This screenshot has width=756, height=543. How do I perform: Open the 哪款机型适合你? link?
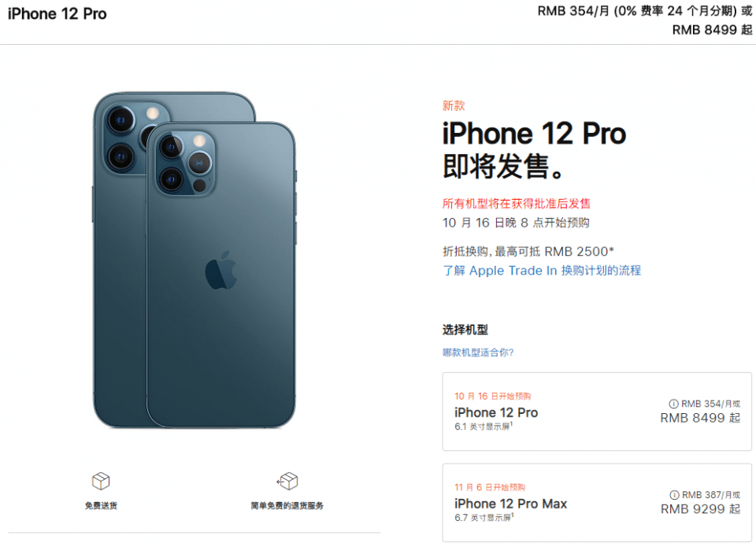(478, 353)
